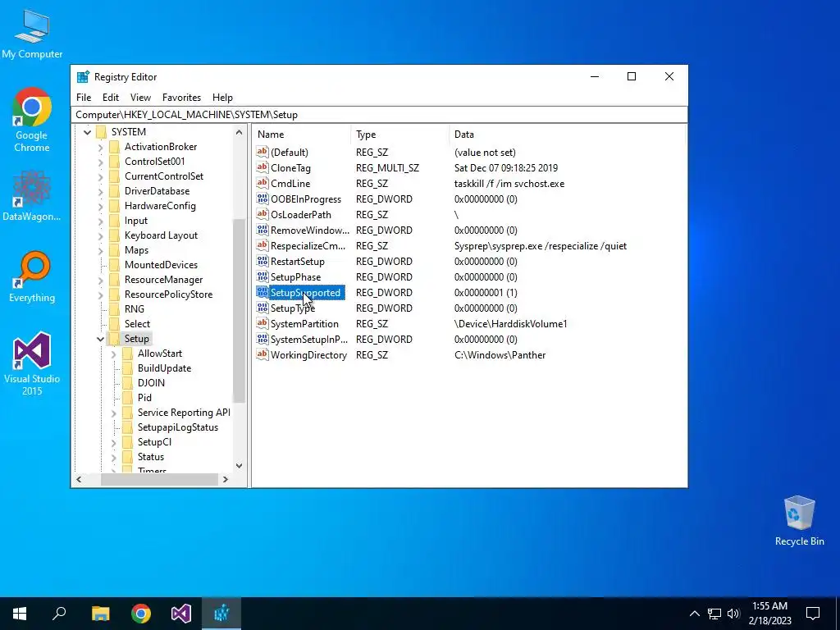Click the Setup key folder icon
Image resolution: width=840 pixels, height=630 pixels.
click(114, 339)
